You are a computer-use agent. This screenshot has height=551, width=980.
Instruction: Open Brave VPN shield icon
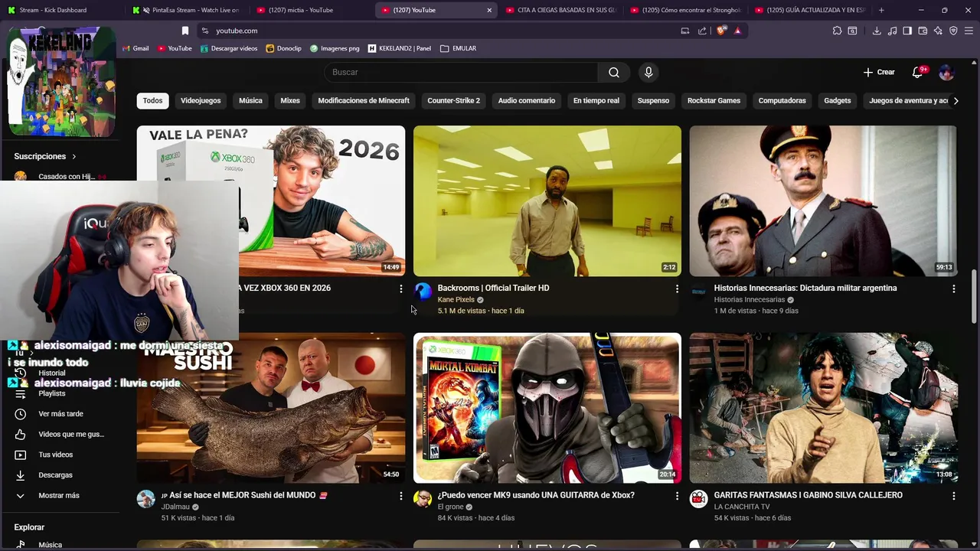point(953,31)
